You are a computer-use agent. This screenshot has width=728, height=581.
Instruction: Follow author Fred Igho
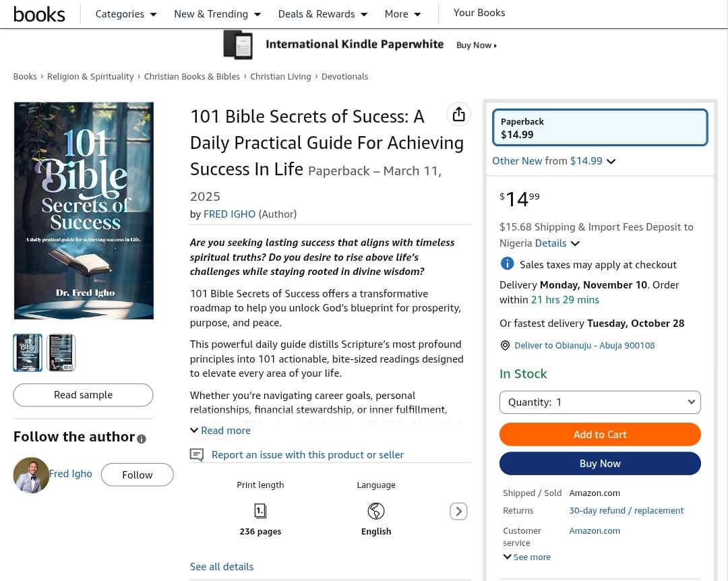pos(137,475)
